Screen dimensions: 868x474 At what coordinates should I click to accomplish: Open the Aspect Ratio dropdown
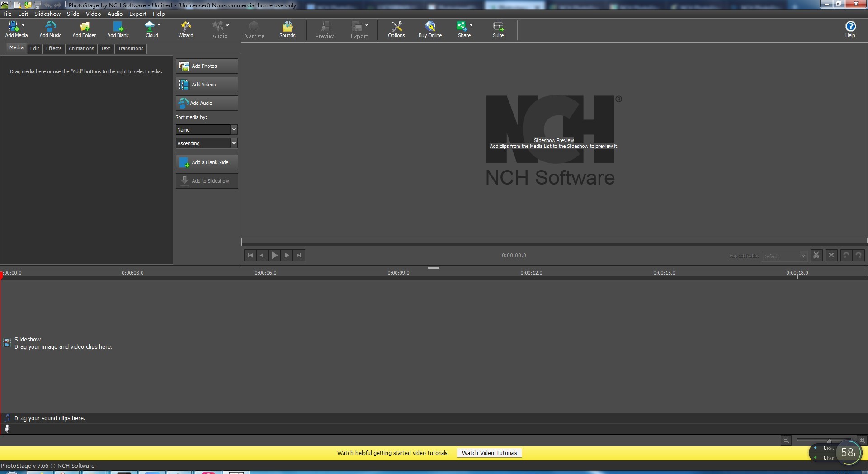(x=783, y=256)
